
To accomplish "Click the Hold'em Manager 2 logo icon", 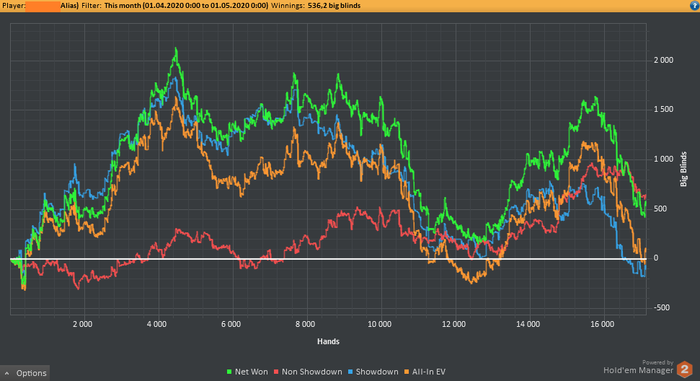I will (684, 369).
